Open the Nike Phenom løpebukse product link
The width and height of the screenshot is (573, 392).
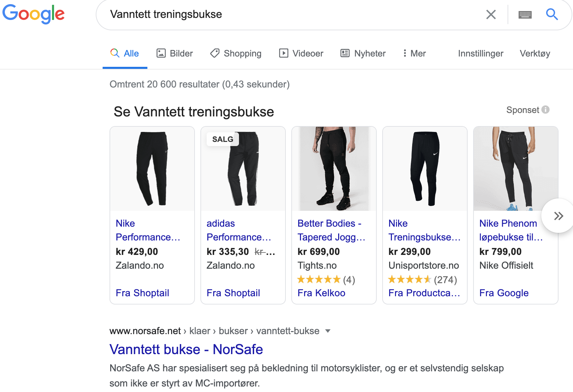(511, 230)
